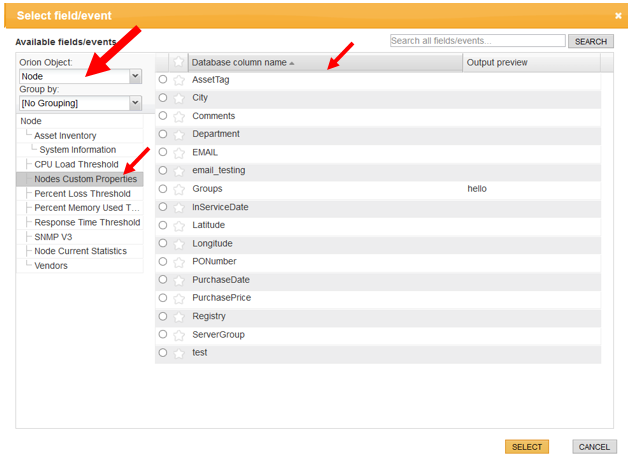
Task: Open the Orion Object dropdown
Action: click(x=81, y=76)
